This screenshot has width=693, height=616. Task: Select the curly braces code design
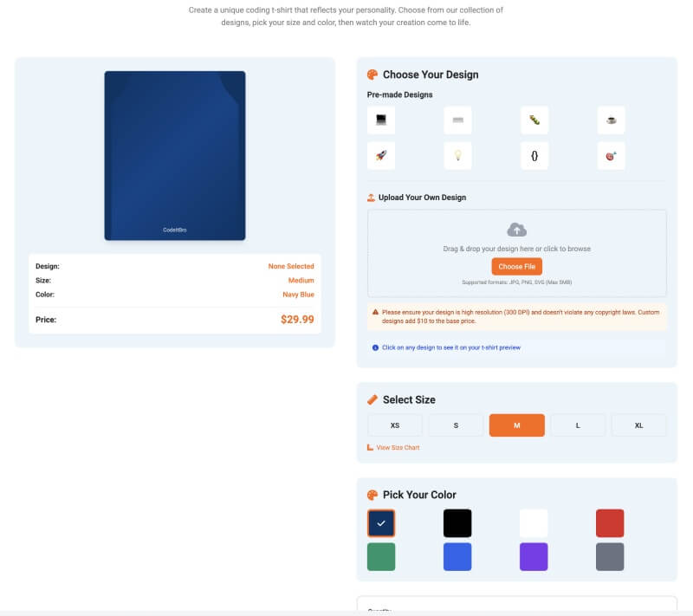pyautogui.click(x=534, y=156)
